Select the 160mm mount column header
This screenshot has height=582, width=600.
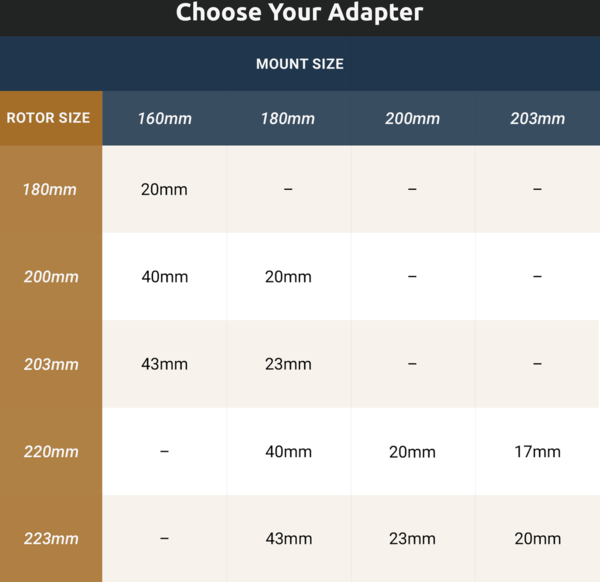coord(164,119)
